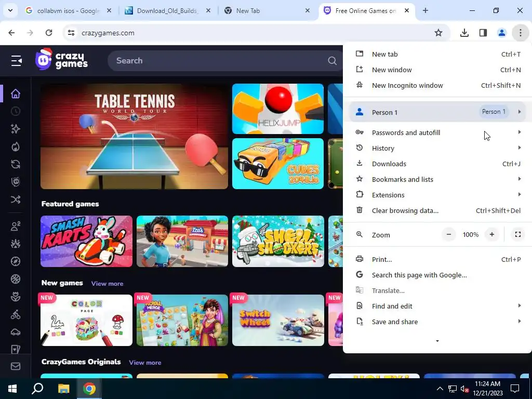
Task: Close the New Tab tab
Action: click(x=308, y=11)
